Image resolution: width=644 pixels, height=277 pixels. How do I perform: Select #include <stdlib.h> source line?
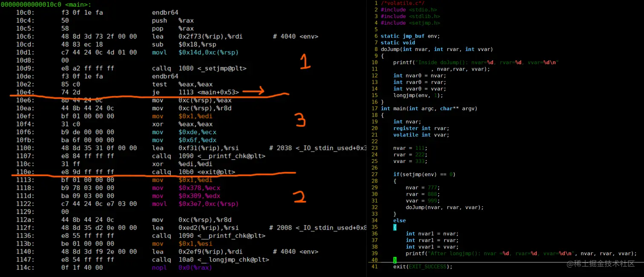click(411, 16)
